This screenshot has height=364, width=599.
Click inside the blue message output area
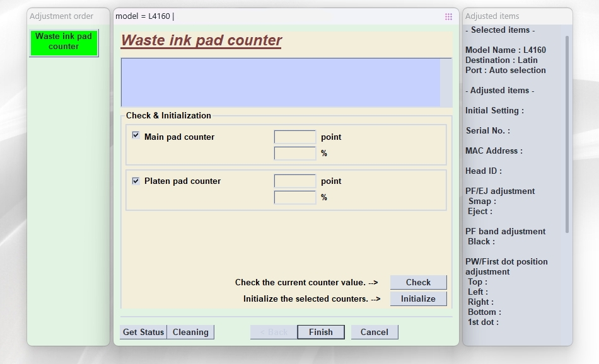(x=281, y=82)
